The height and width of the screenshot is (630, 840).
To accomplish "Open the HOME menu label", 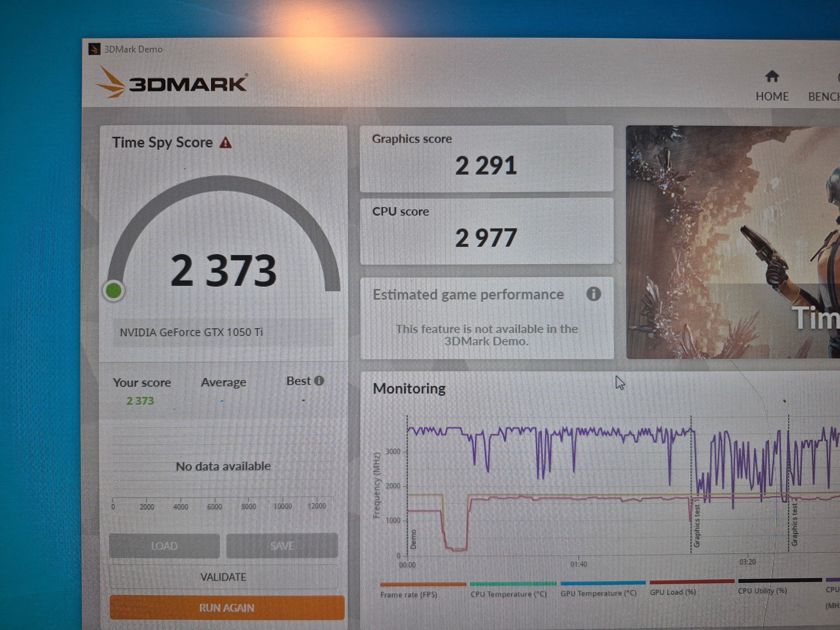I will pos(772,96).
